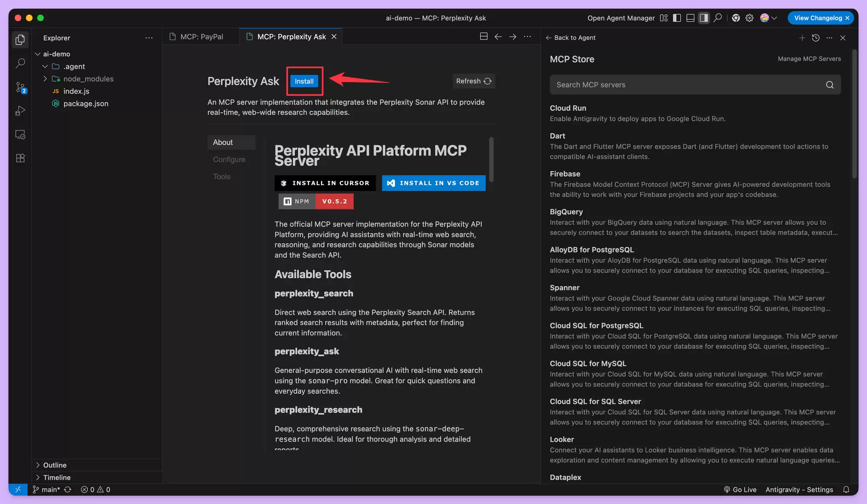Open the Search view in activity bar

tap(20, 63)
